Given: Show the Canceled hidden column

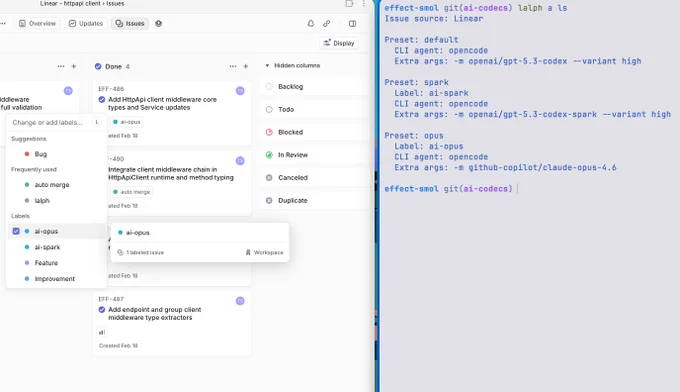Looking at the screenshot, I should [314, 178].
